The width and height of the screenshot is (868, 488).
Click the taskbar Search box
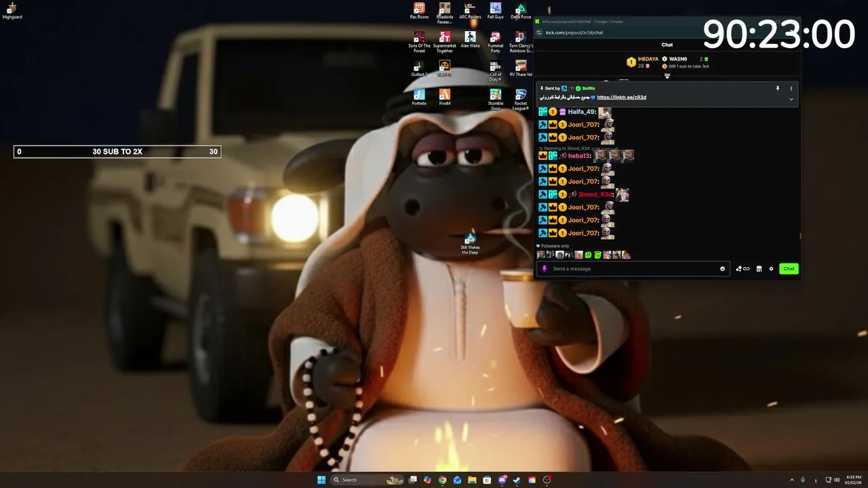pos(367,480)
